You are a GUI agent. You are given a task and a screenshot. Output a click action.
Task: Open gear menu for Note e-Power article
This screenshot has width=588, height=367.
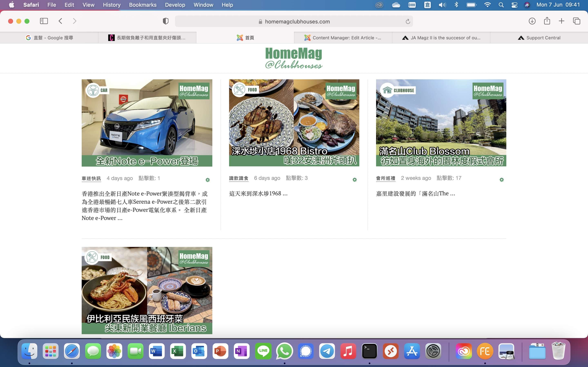(x=207, y=180)
